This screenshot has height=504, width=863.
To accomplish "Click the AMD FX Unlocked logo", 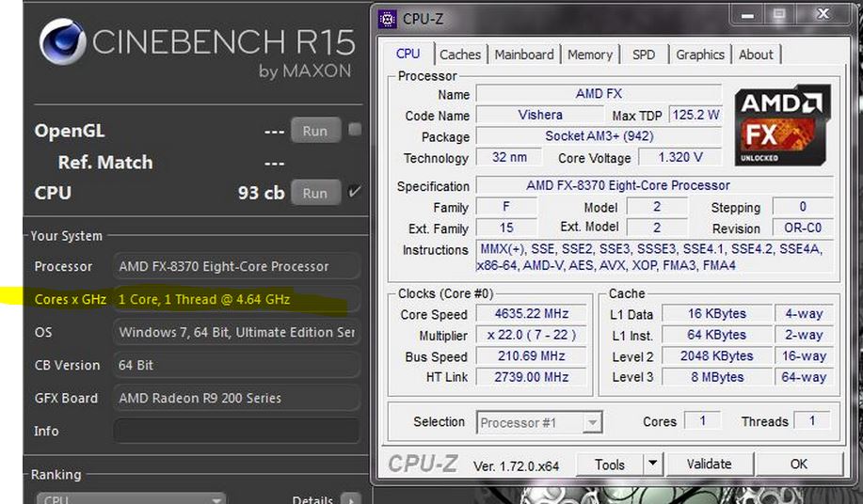I will point(781,125).
